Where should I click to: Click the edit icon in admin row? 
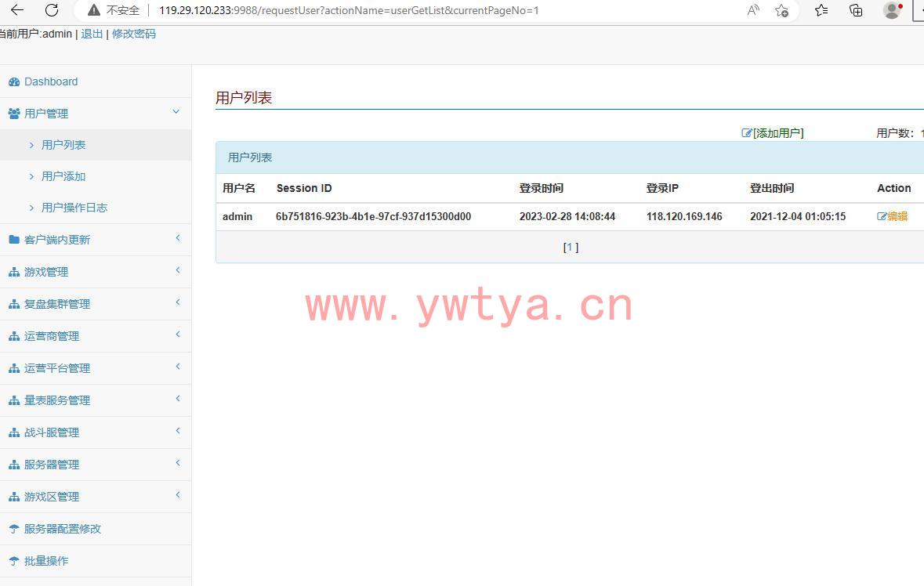882,216
